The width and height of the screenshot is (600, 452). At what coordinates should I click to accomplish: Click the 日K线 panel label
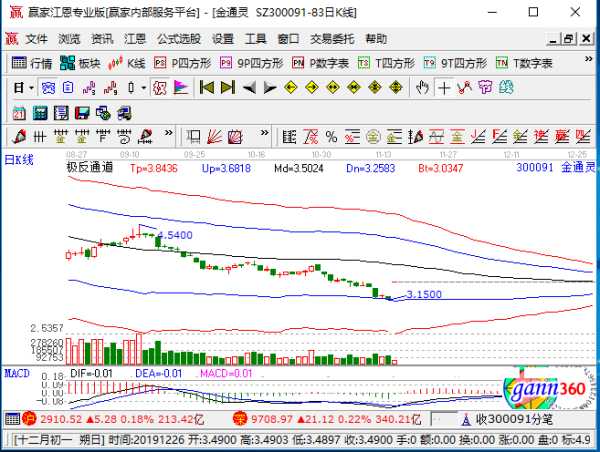click(19, 160)
